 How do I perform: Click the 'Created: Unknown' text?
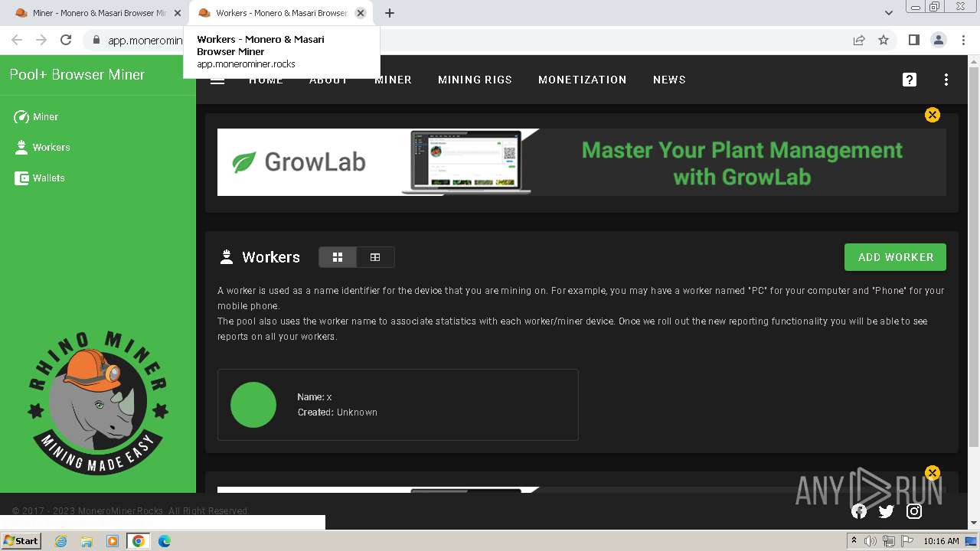click(x=338, y=412)
